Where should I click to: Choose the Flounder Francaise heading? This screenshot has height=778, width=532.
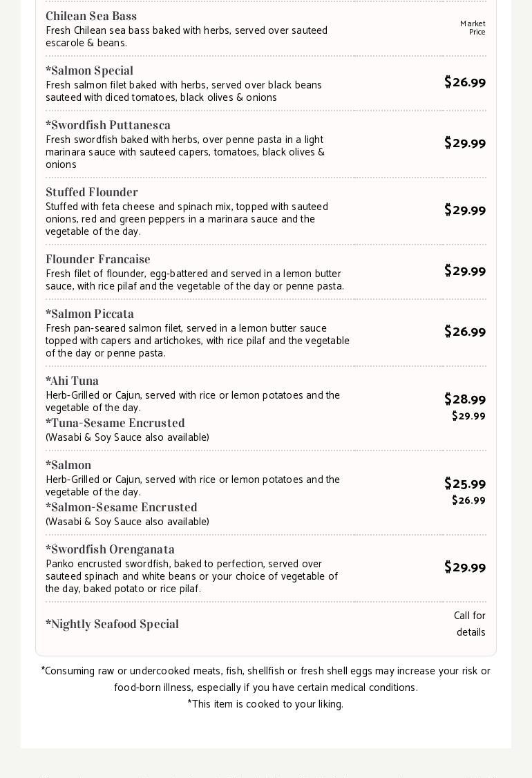pyautogui.click(x=98, y=259)
